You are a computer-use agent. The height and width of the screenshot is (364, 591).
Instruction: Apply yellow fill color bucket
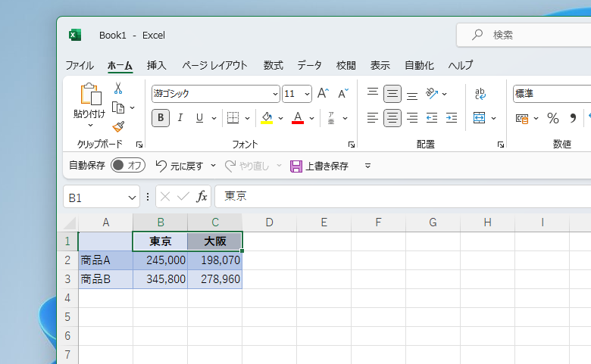tap(267, 118)
